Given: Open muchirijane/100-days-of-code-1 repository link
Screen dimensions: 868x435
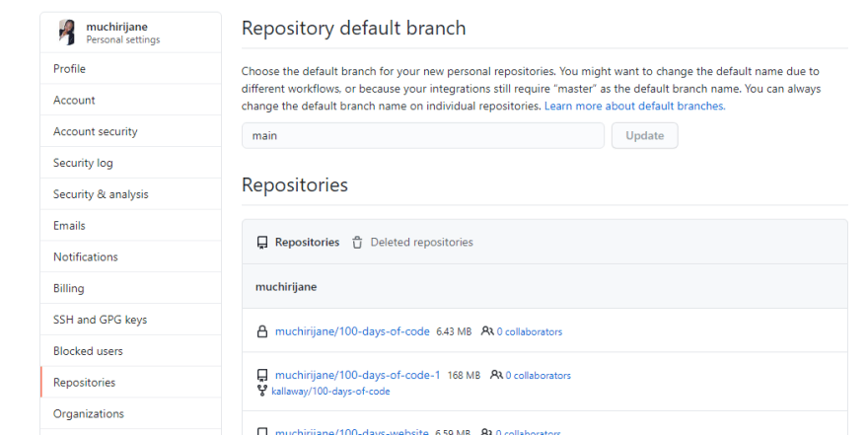Looking at the screenshot, I should coord(358,375).
